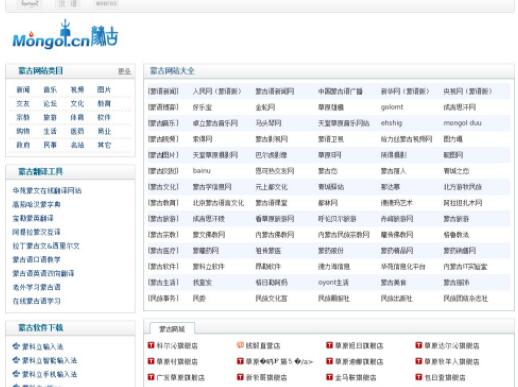Open the 在线蒙古语学习 link
Viewport: 518px width, 387px height.
click(36, 301)
